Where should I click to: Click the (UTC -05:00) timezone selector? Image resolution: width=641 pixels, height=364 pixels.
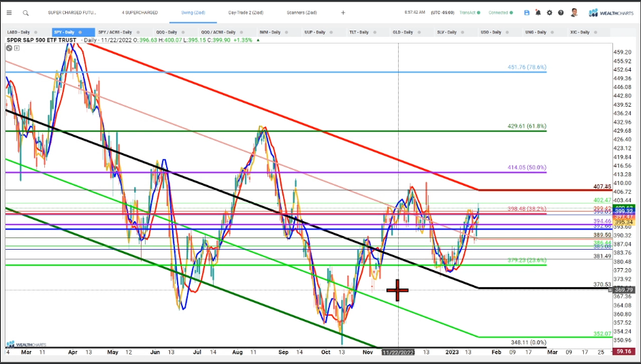pyautogui.click(x=442, y=13)
